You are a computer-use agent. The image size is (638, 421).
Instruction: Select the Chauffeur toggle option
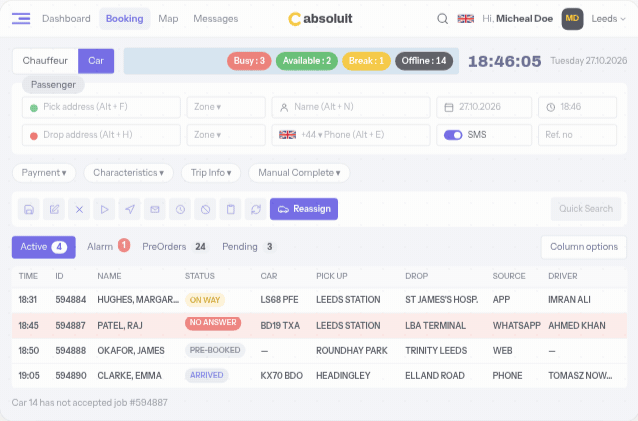tap(45, 61)
